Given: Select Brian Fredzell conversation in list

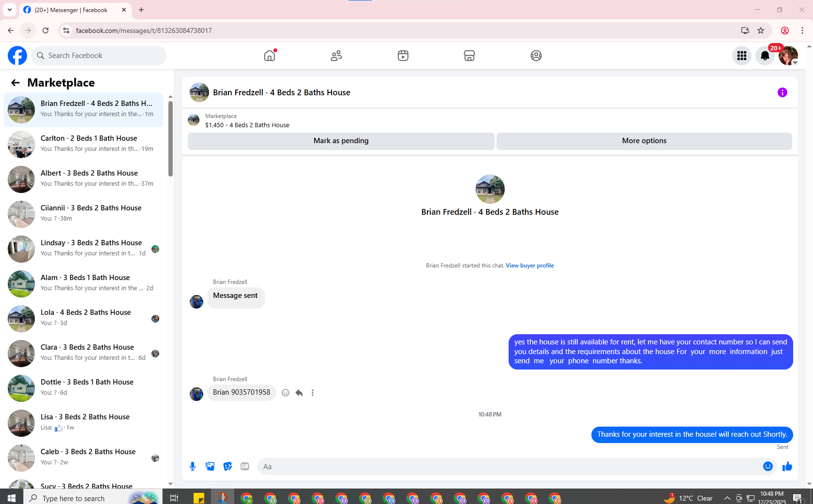Looking at the screenshot, I should pyautogui.click(x=83, y=109).
